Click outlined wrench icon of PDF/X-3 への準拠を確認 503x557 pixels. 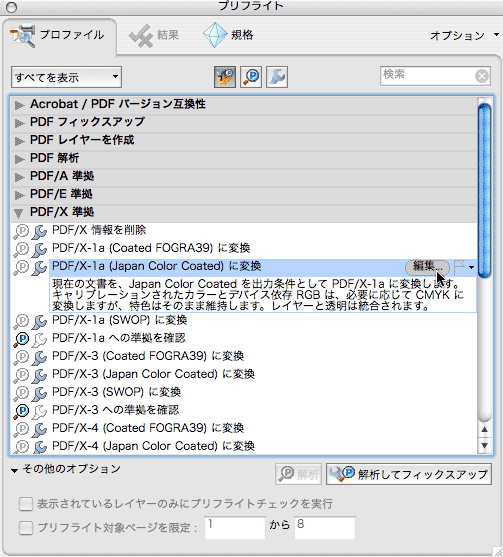tap(39, 412)
